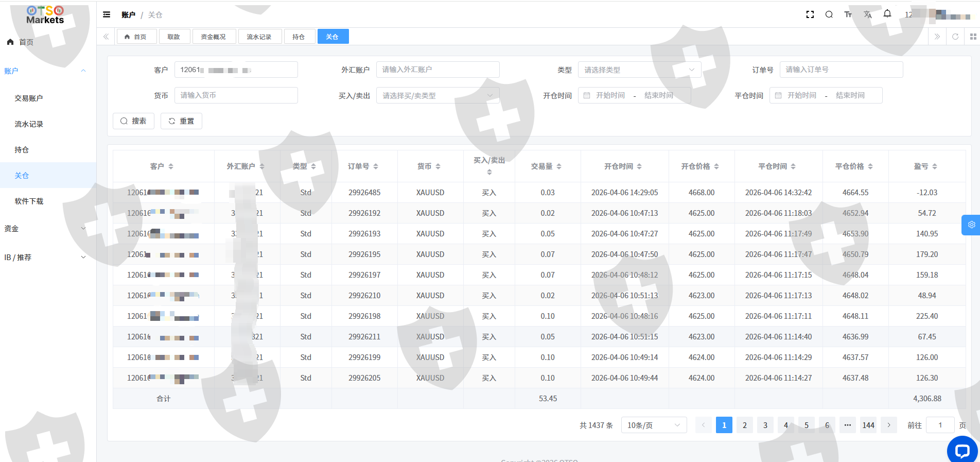Change page size from 10条/页 dropdown
This screenshot has height=462, width=980.
point(654,425)
